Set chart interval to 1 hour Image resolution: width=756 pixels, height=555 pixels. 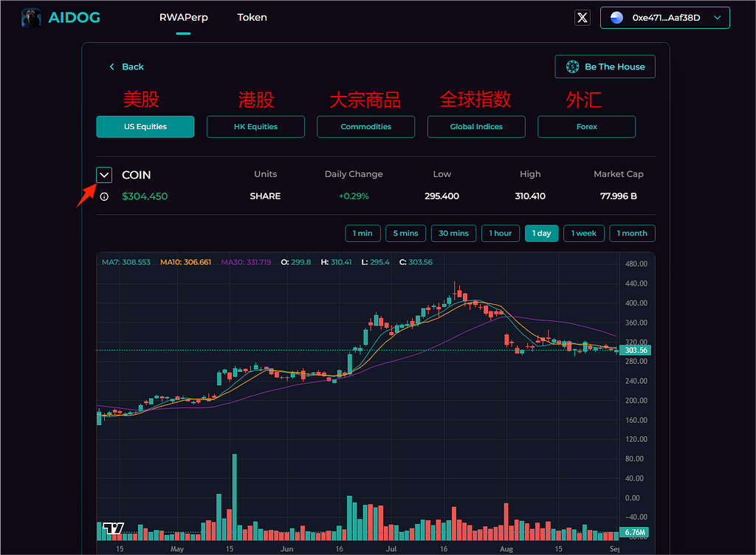pyautogui.click(x=501, y=233)
